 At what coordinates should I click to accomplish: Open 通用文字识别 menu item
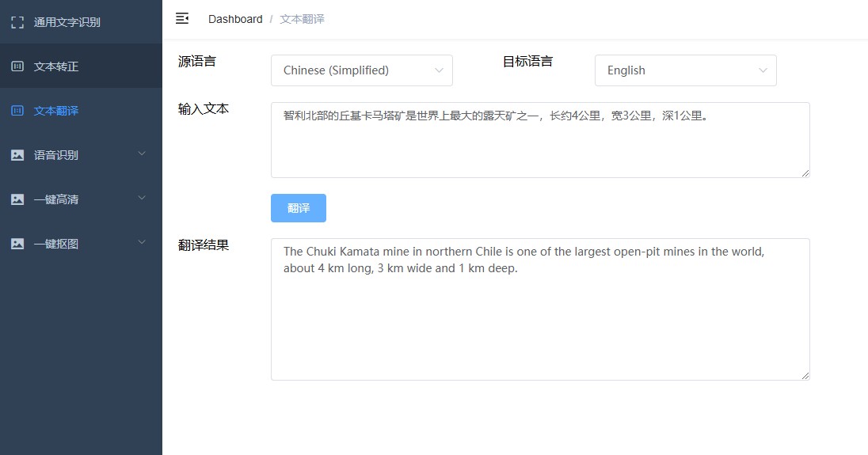click(81, 22)
